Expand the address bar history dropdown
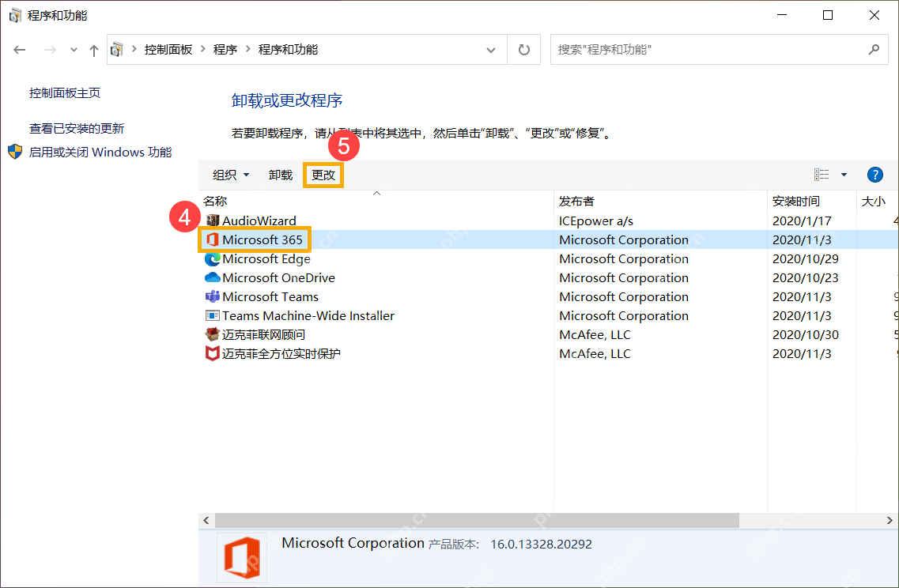Screen dimensions: 899x588 click(x=491, y=50)
